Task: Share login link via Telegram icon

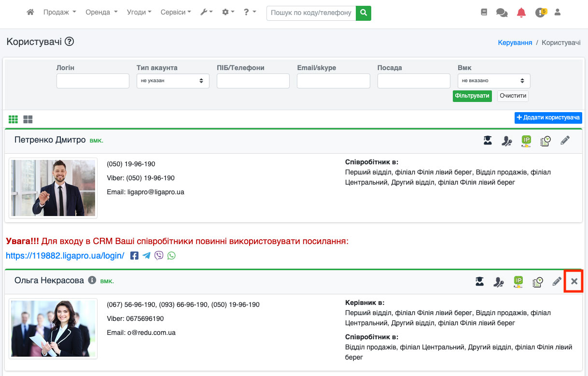Action: 146,256
